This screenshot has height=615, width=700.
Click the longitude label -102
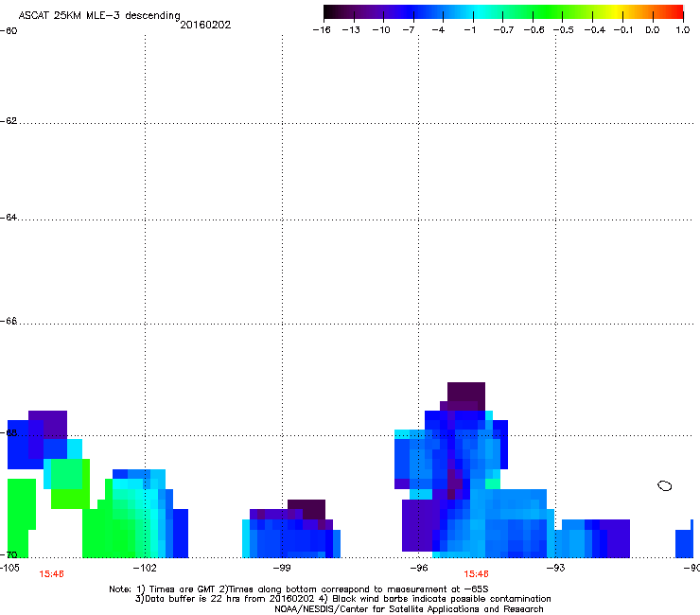point(145,568)
